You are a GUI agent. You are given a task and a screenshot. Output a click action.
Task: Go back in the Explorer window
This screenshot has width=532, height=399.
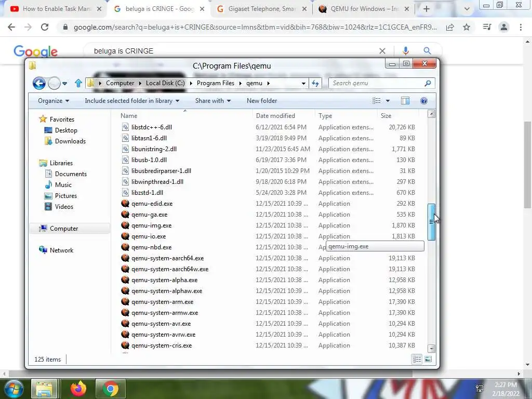39,83
